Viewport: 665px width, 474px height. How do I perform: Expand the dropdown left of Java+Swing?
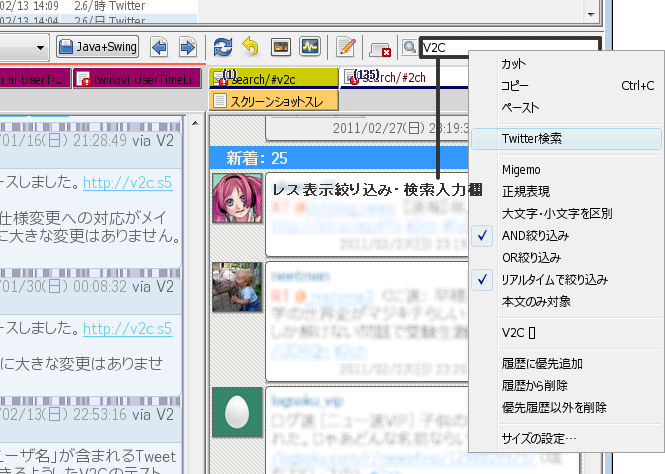(x=40, y=47)
